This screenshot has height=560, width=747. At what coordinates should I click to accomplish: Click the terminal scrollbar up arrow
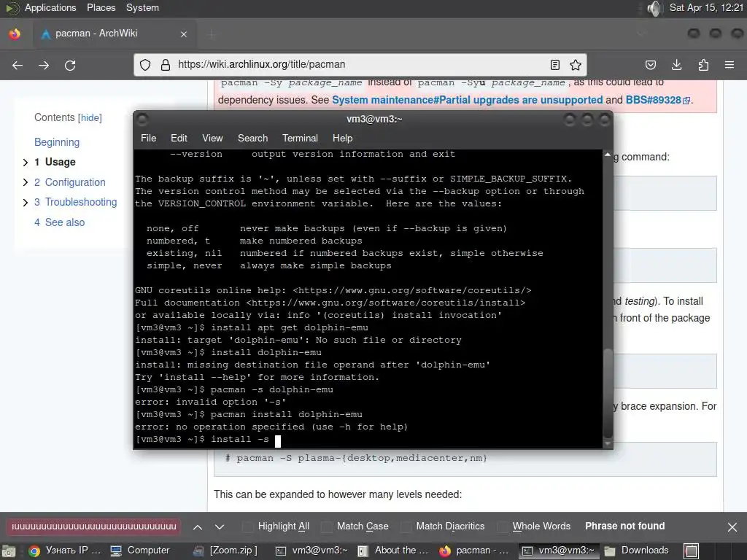coord(608,155)
